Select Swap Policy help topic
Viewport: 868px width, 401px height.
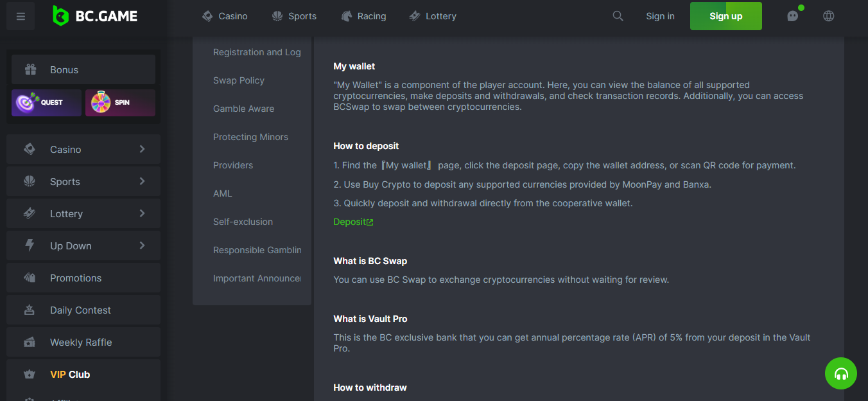coord(239,80)
